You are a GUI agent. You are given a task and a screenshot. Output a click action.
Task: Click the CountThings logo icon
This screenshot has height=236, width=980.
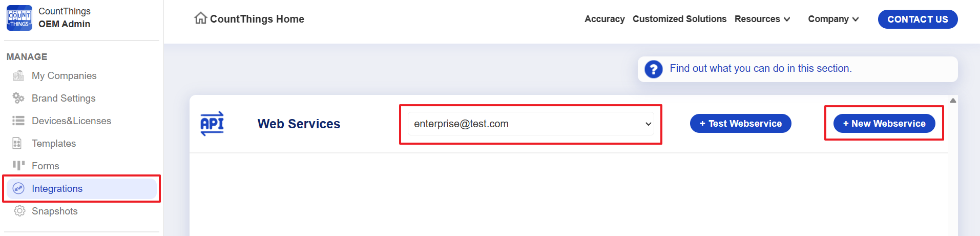19,18
